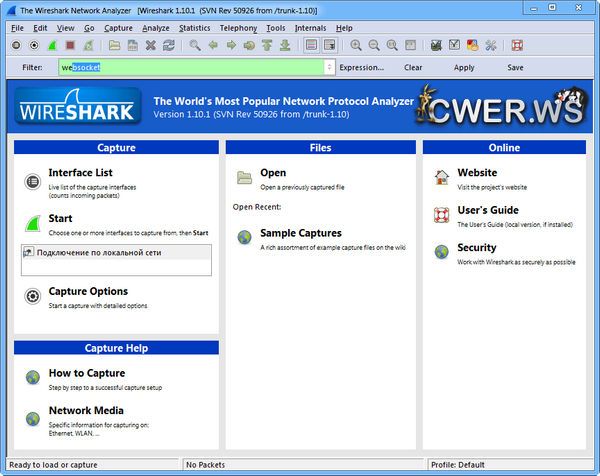
Task: Click the User's Guide lifebuoy icon
Action: (x=441, y=214)
